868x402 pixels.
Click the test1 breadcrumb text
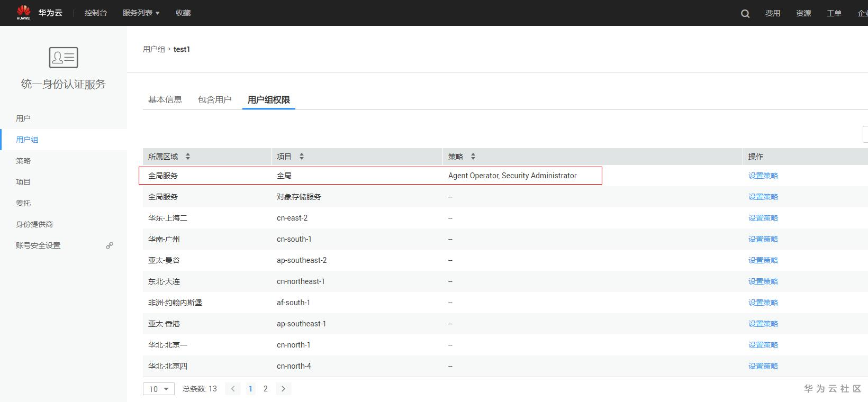(x=182, y=49)
